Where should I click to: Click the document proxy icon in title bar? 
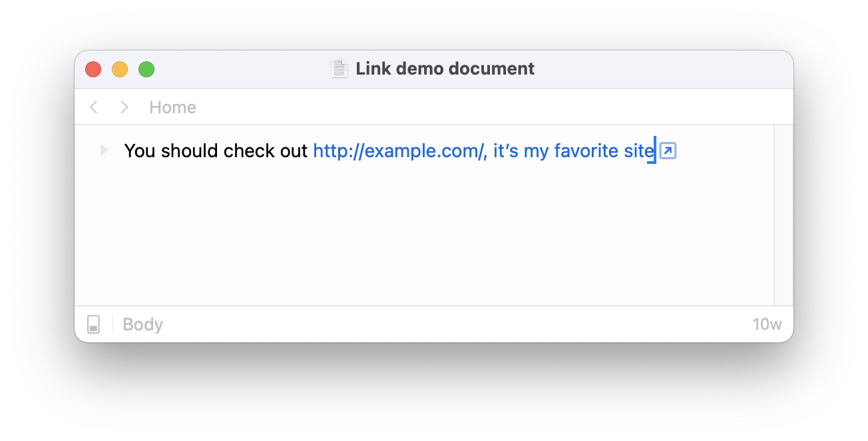(339, 69)
